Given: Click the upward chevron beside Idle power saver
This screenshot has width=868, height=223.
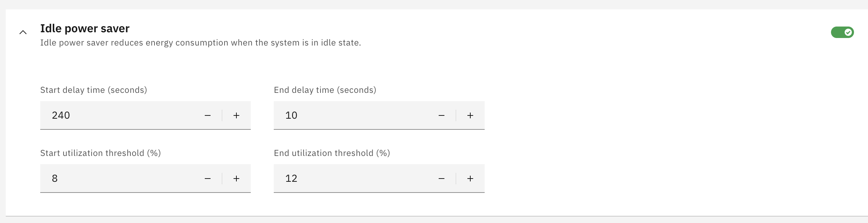Looking at the screenshot, I should [x=23, y=32].
